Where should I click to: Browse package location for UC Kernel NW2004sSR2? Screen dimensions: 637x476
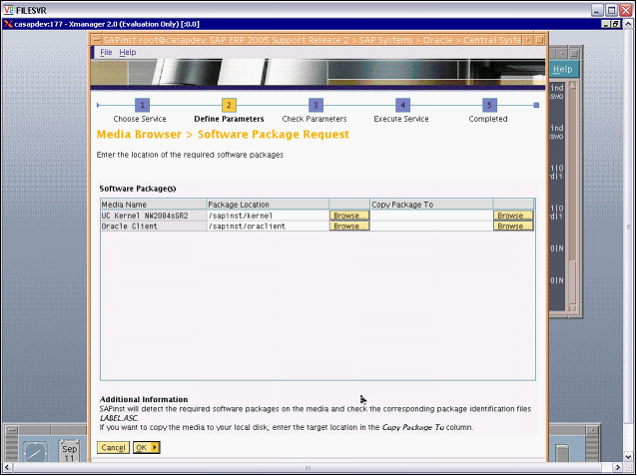tap(350, 215)
